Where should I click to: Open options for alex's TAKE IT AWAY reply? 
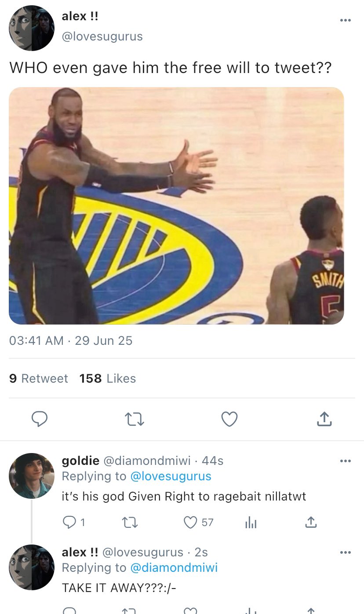click(346, 552)
